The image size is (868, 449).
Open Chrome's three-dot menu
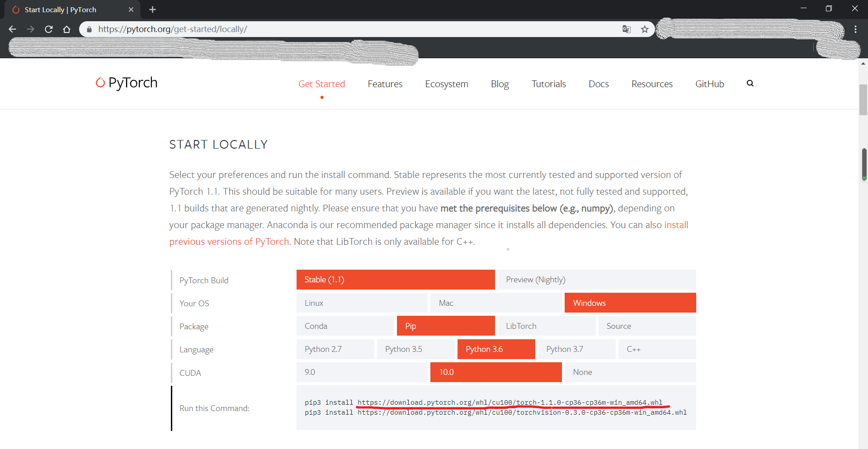click(855, 29)
